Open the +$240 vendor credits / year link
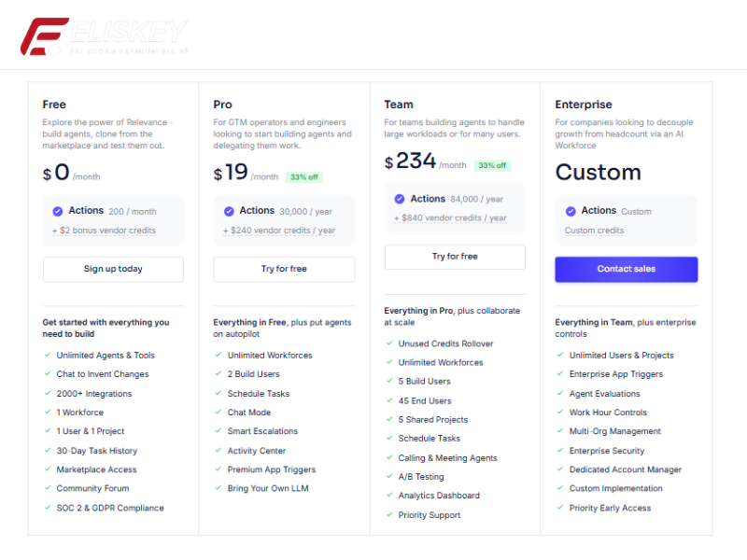 (278, 231)
